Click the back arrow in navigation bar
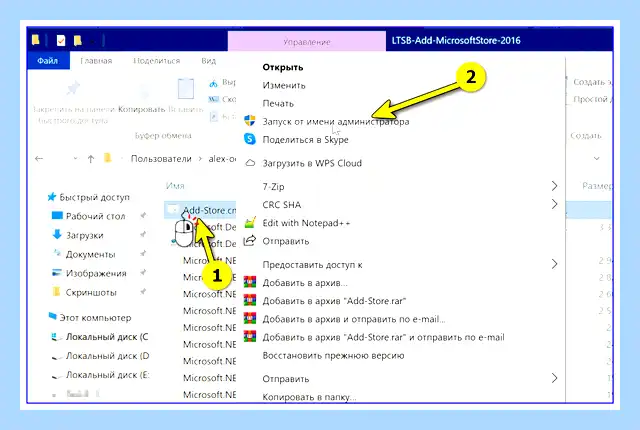 pyautogui.click(x=39, y=159)
